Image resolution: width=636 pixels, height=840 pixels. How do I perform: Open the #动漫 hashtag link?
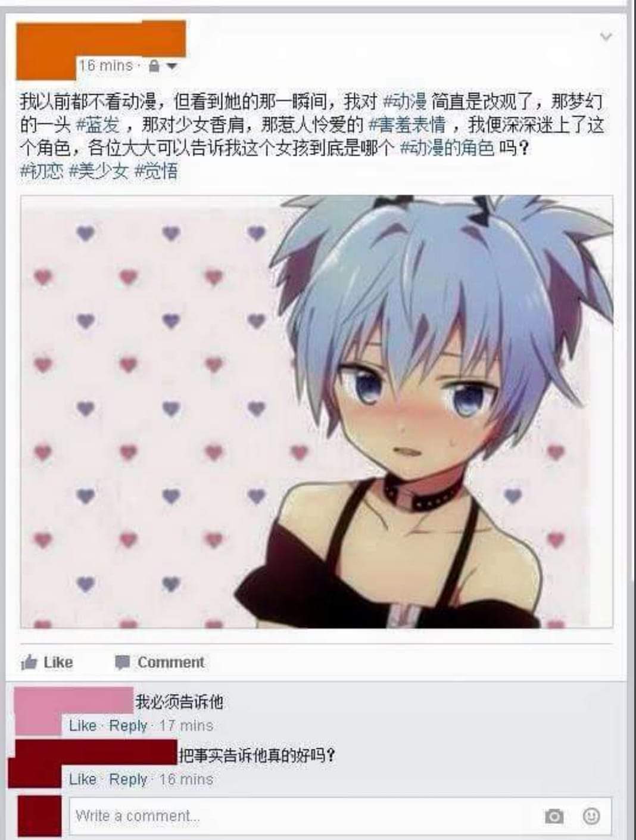[x=404, y=102]
